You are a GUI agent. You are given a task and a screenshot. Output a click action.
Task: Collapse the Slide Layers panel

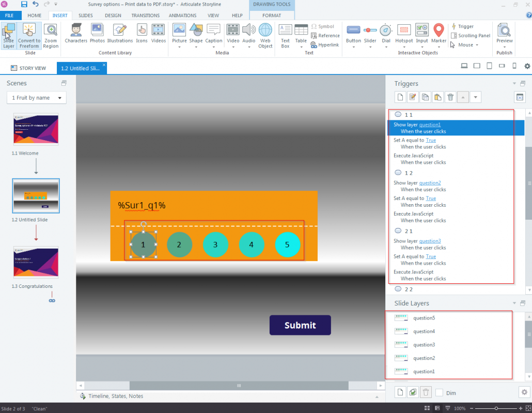click(514, 303)
